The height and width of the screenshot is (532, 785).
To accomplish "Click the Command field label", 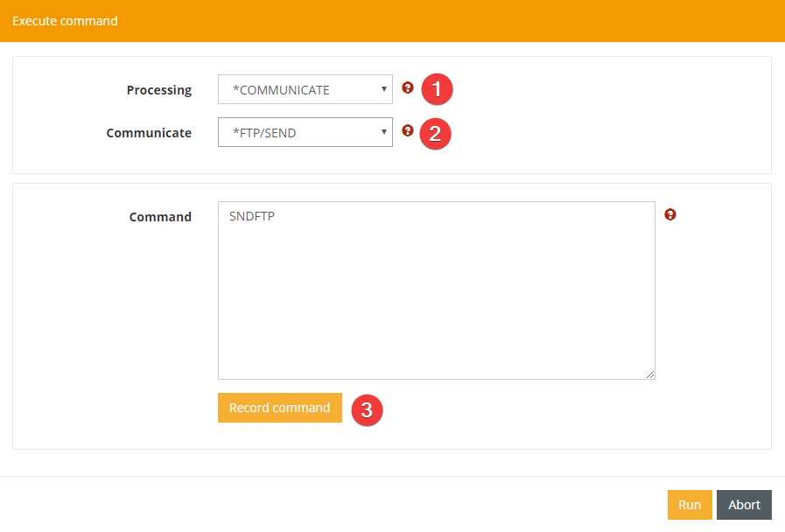I will coord(160,217).
